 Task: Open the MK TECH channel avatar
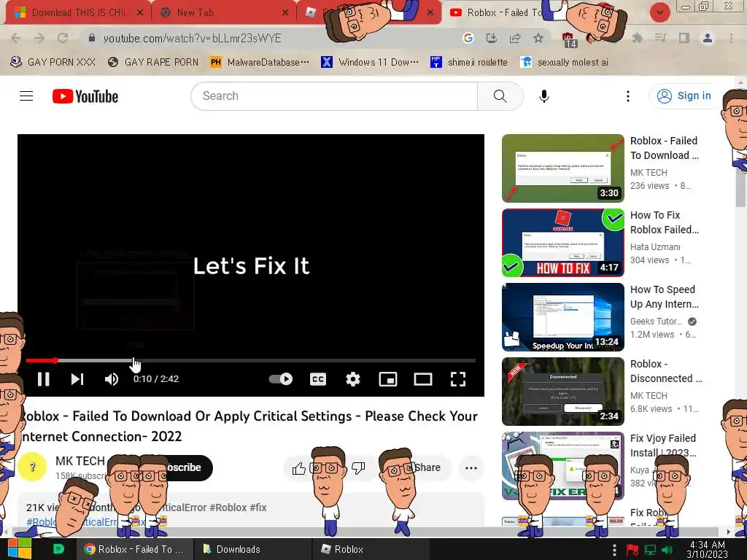coord(32,467)
